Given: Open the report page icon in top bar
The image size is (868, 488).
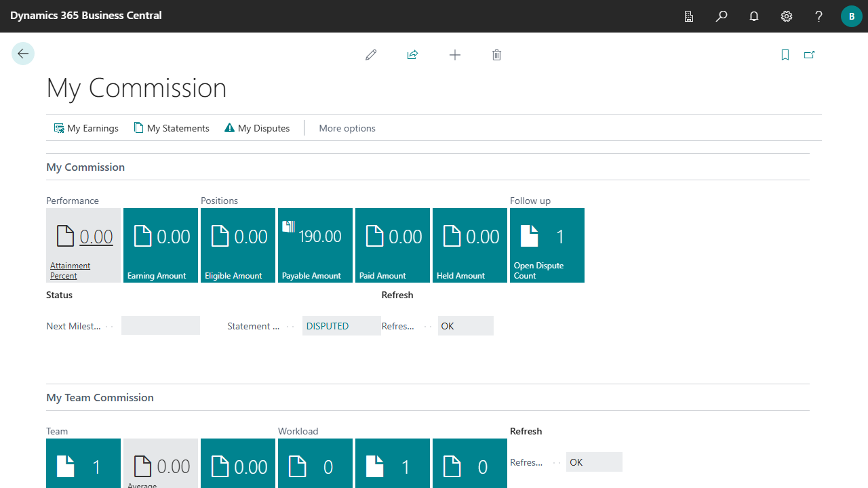Looking at the screenshot, I should click(x=689, y=16).
